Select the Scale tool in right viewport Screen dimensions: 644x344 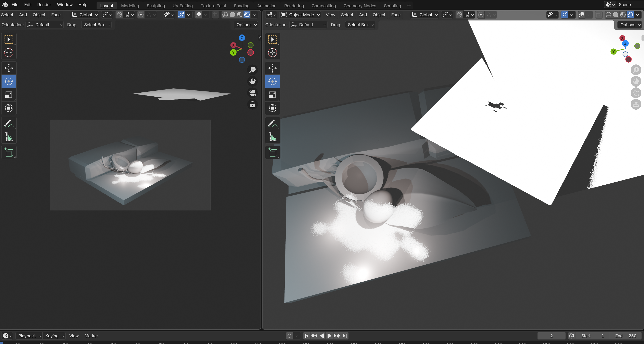click(272, 95)
